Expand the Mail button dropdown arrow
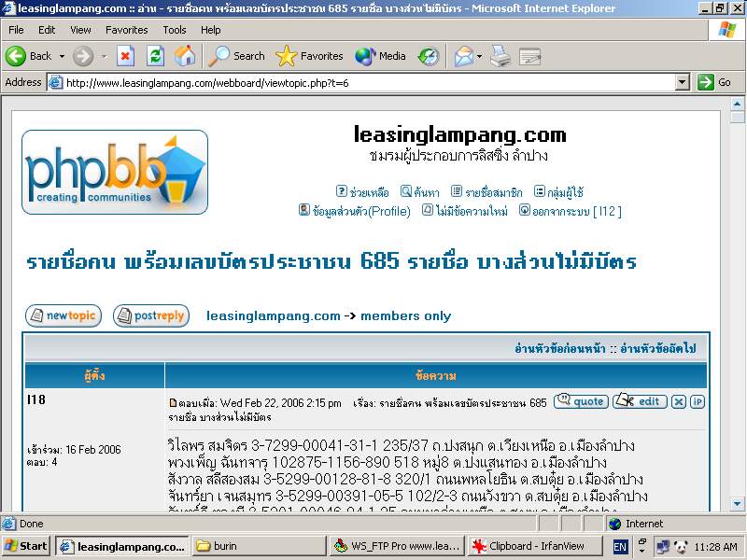Viewport: 747px width, 560px height. point(480,56)
